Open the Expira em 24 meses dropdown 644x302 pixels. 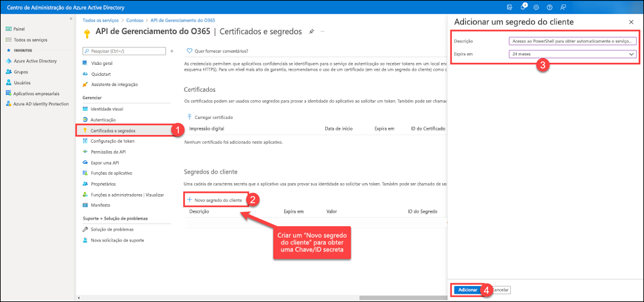coord(573,54)
